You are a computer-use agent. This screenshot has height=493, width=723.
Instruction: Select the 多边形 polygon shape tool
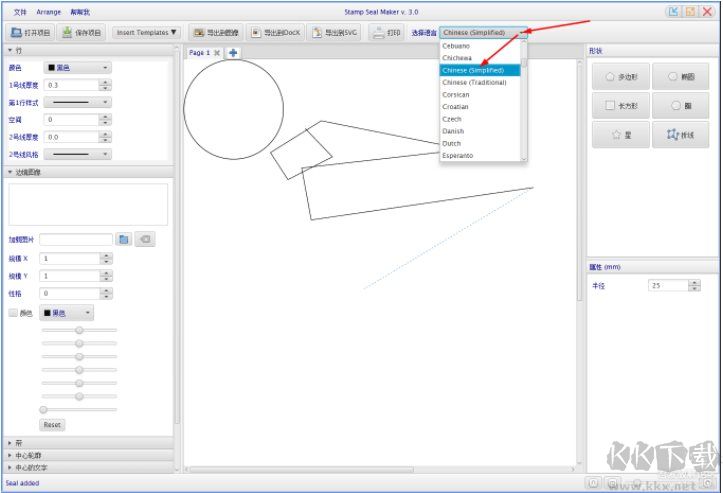tap(620, 76)
